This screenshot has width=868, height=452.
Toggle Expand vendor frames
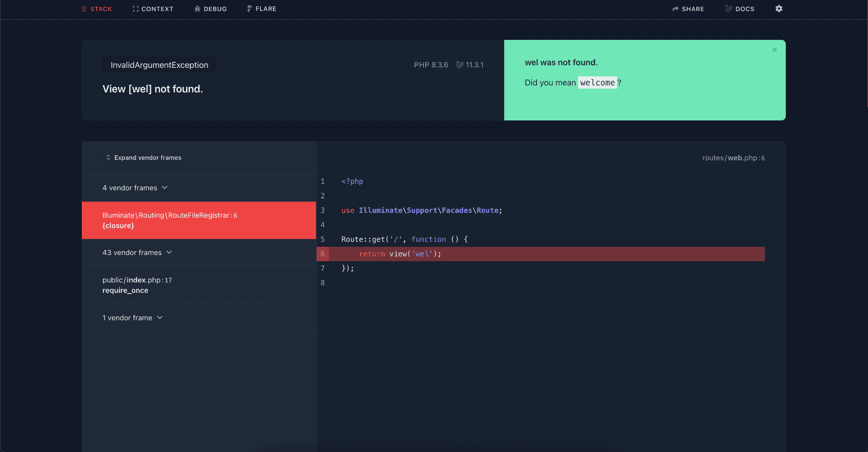147,157
